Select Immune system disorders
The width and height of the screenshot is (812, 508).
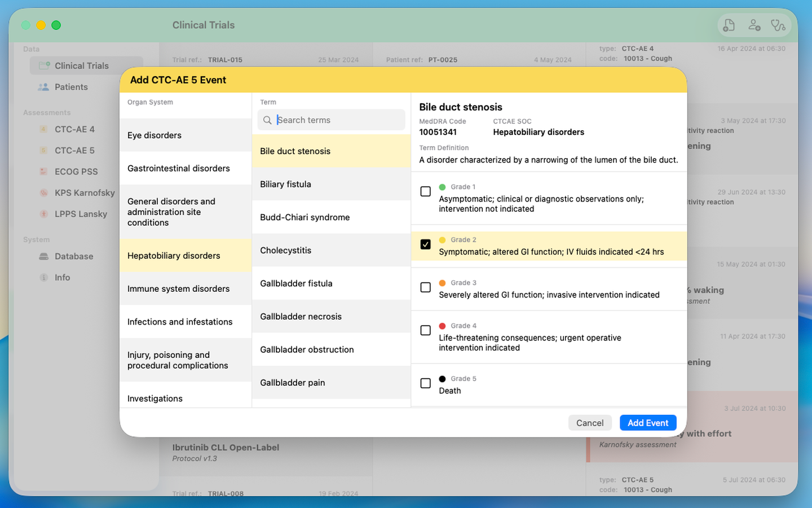tap(186, 288)
